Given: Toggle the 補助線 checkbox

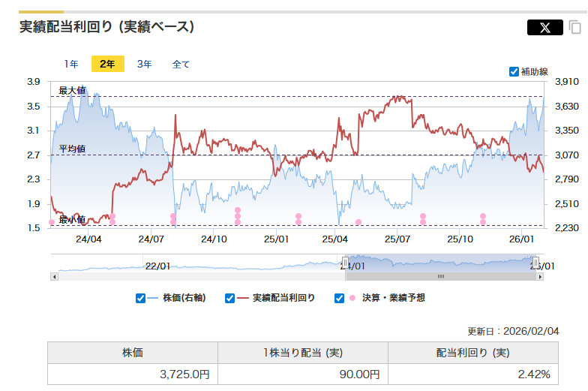Looking at the screenshot, I should tap(514, 72).
